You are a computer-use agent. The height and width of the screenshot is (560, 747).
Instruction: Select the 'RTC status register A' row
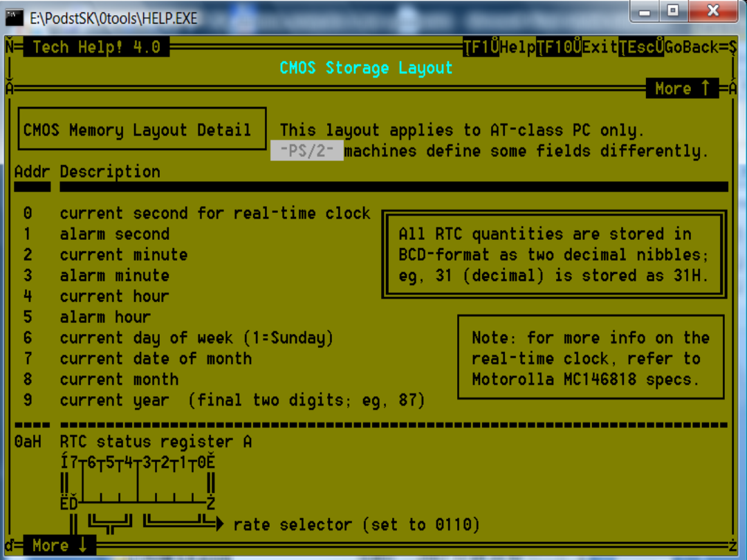[x=156, y=442]
